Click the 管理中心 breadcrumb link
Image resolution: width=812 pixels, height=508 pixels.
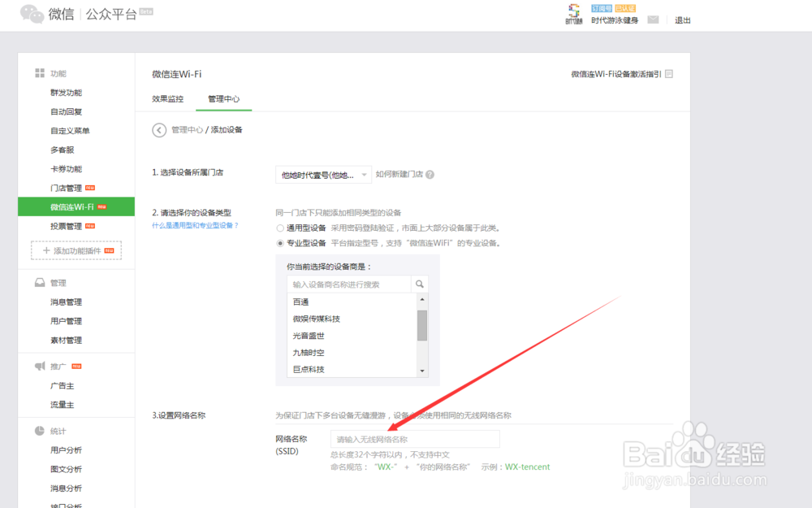[187, 129]
